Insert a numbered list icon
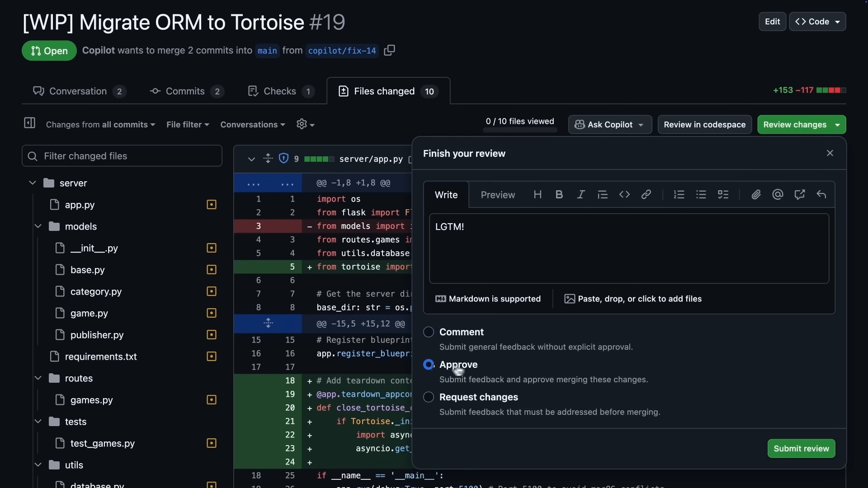 pyautogui.click(x=679, y=195)
